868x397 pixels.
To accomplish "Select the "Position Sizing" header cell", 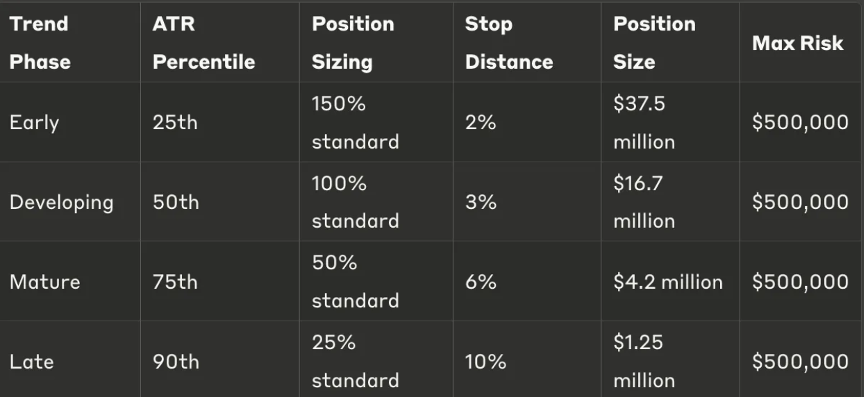I will click(x=353, y=42).
